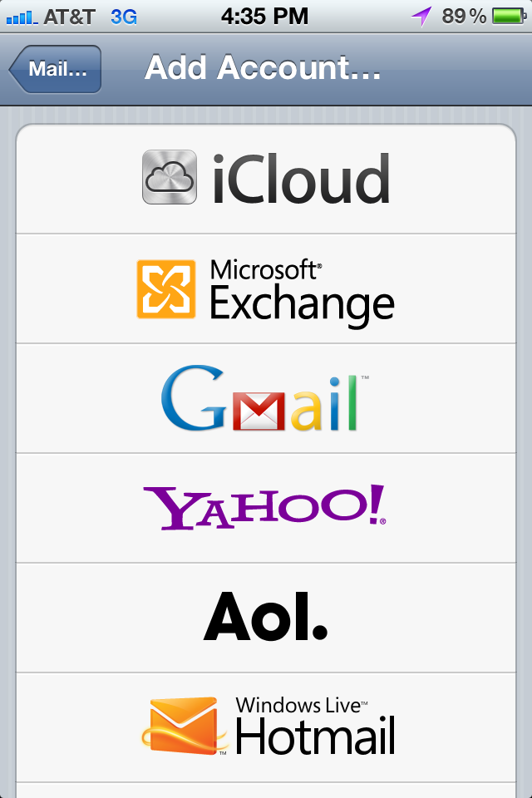Choose the Windows Live Hotmail text
Image resolution: width=532 pixels, height=798 pixels.
(x=315, y=725)
